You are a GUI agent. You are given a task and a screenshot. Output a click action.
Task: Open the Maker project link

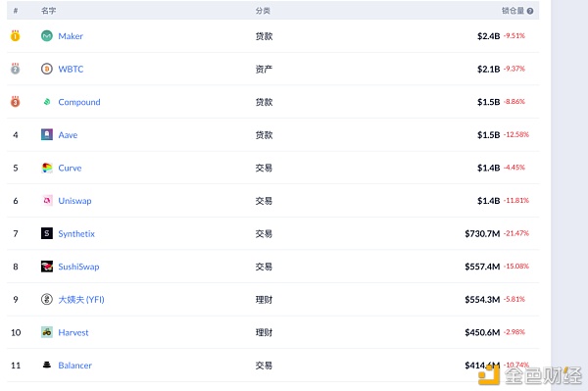pyautogui.click(x=71, y=36)
